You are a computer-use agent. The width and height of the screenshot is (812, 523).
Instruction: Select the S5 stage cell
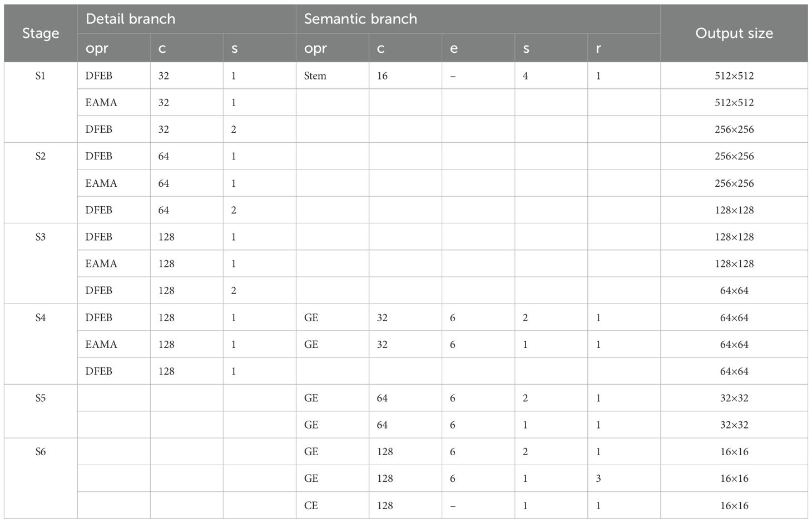coord(41,411)
